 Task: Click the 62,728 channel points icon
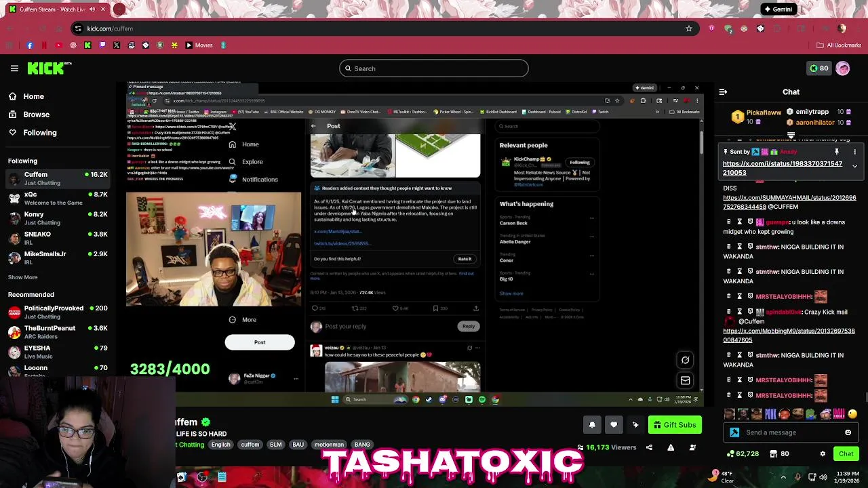click(x=730, y=453)
